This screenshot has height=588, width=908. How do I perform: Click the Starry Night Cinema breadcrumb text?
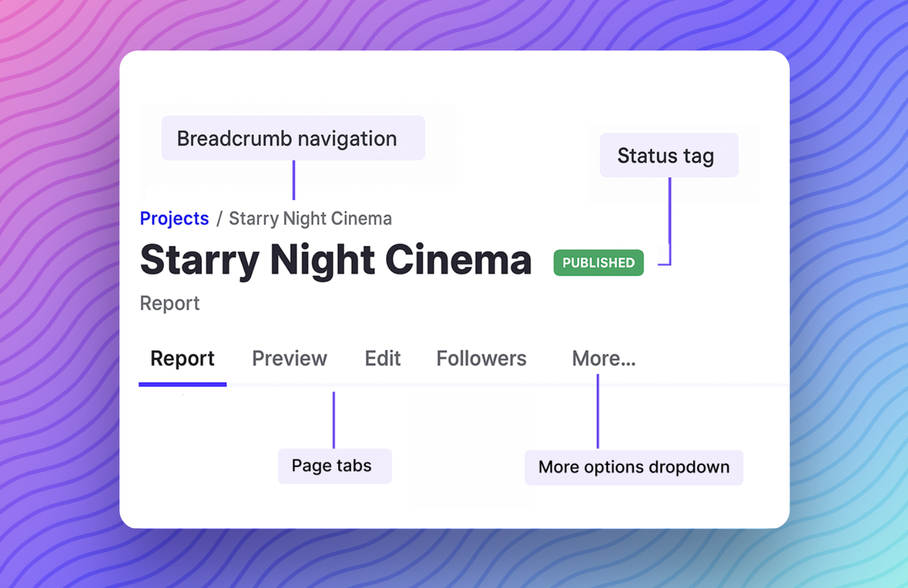pos(310,218)
